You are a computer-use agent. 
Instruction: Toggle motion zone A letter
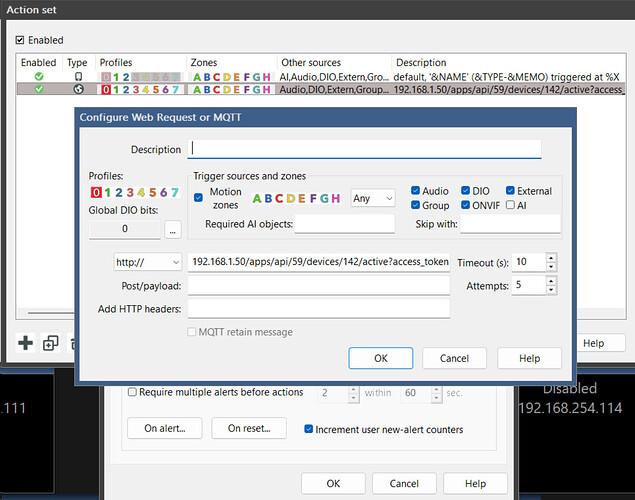click(258, 198)
